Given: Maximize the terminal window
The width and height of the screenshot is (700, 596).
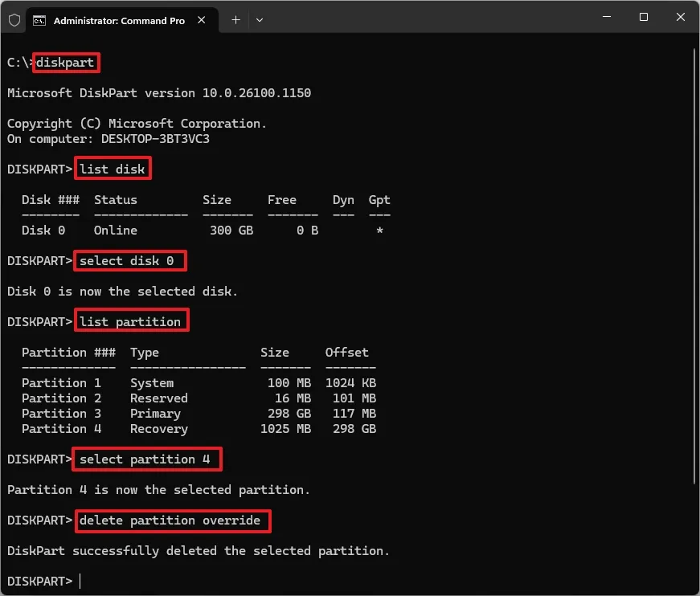Looking at the screenshot, I should (x=644, y=17).
